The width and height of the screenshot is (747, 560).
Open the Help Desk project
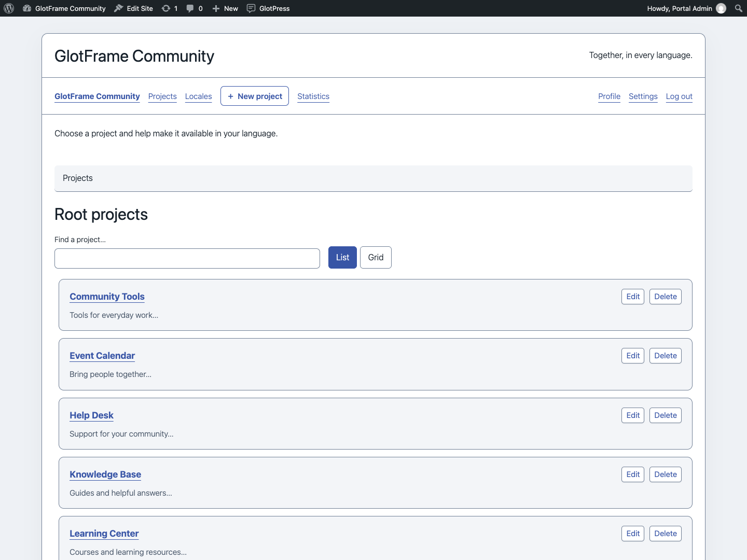[91, 415]
